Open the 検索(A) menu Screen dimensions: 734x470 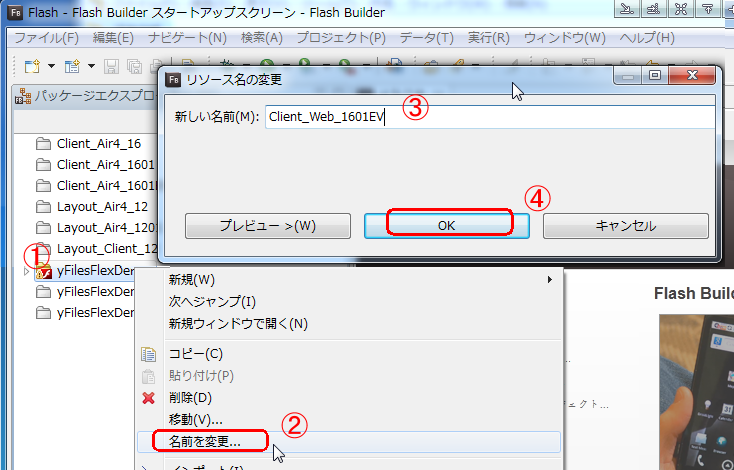tap(262, 38)
